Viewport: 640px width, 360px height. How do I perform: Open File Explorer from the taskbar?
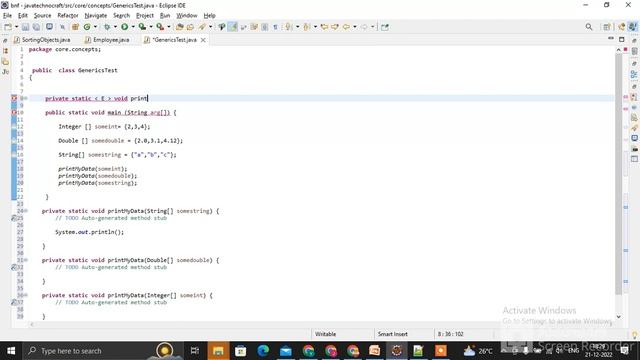pyautogui.click(x=218, y=351)
